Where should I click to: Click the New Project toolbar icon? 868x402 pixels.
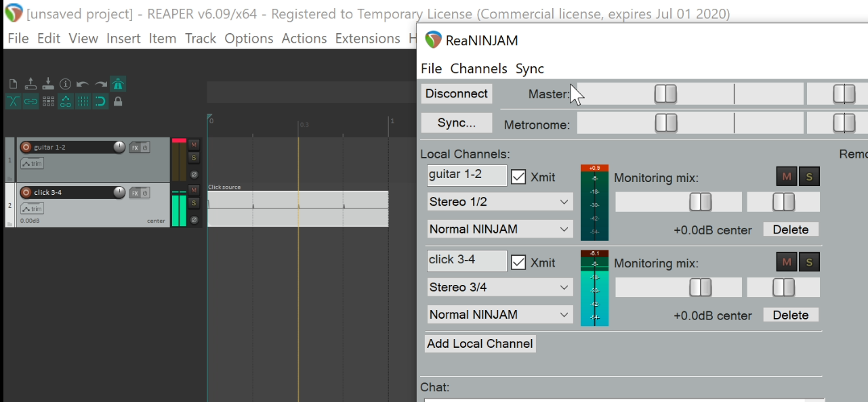pyautogui.click(x=13, y=84)
